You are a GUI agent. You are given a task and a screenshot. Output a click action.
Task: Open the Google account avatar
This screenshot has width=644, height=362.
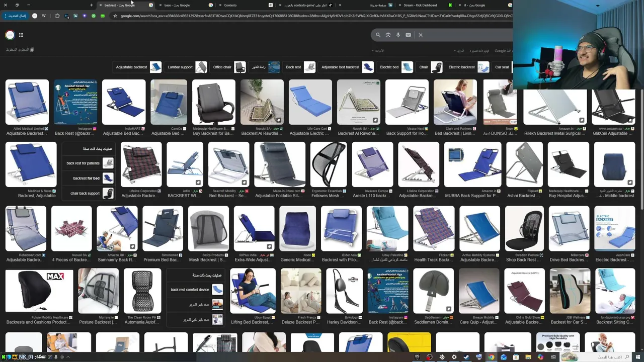click(x=10, y=35)
